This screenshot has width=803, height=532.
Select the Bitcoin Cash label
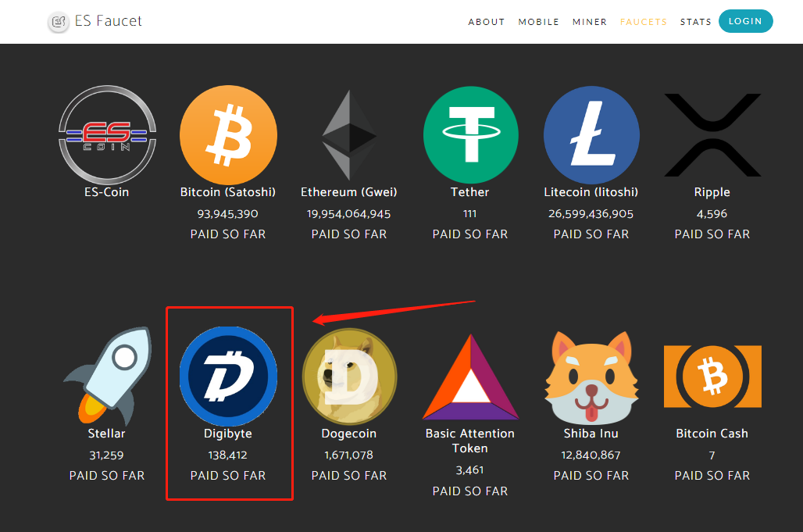coord(712,434)
